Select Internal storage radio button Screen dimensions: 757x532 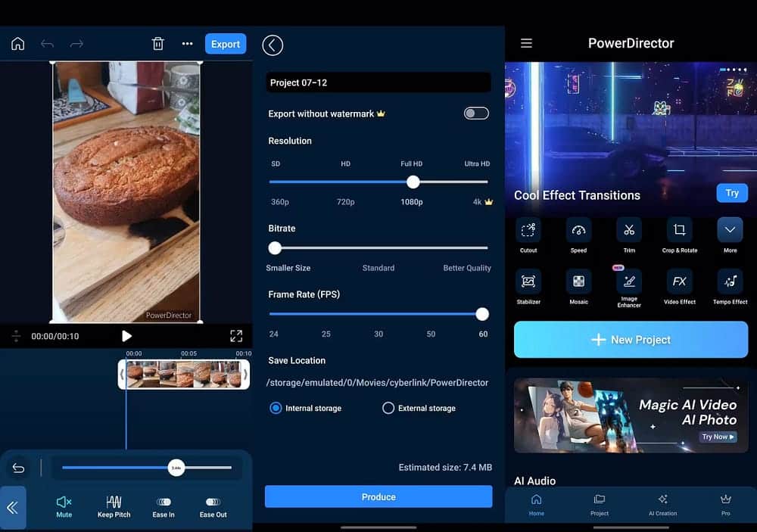[276, 409]
